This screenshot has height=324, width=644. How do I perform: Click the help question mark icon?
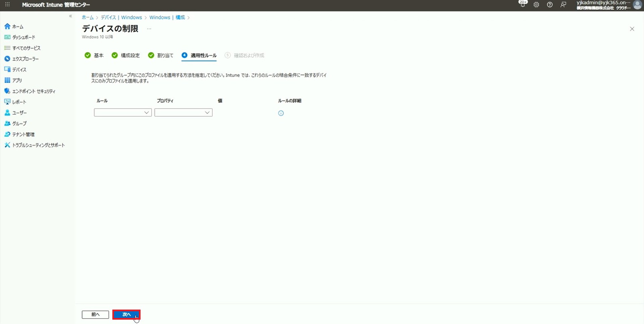[x=550, y=5]
